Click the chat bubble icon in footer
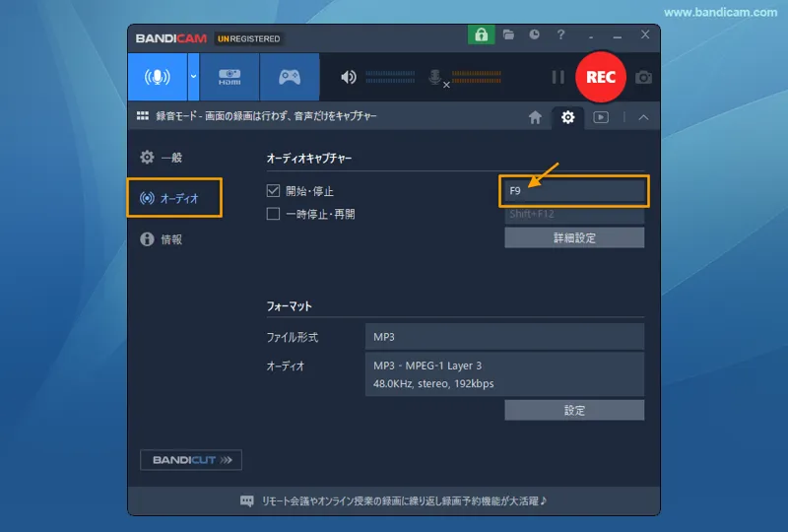 coord(247,500)
